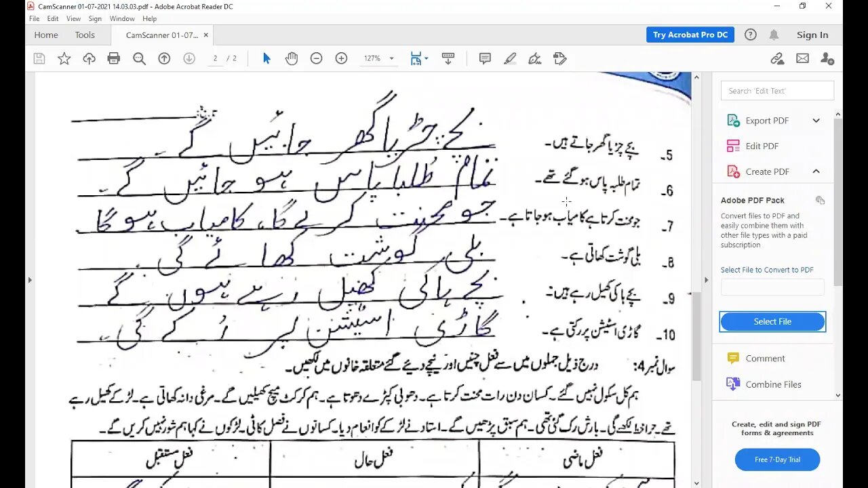Click the stamp tool icon
The width and height of the screenshot is (868, 488).
(559, 59)
